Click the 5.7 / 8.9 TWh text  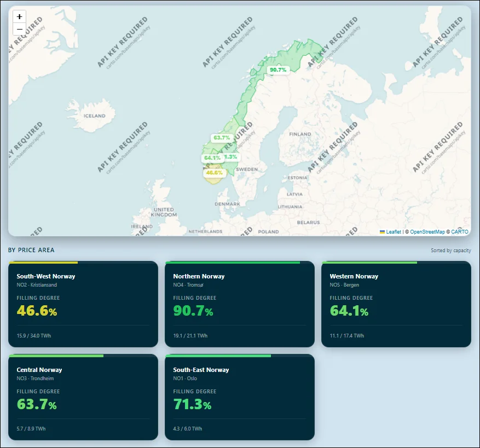click(31, 429)
